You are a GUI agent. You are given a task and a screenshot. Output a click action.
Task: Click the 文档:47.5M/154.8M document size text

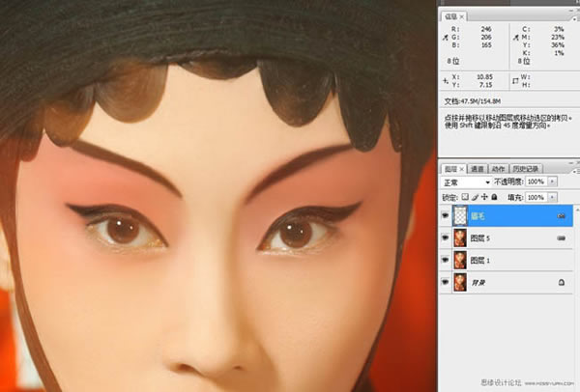point(473,101)
